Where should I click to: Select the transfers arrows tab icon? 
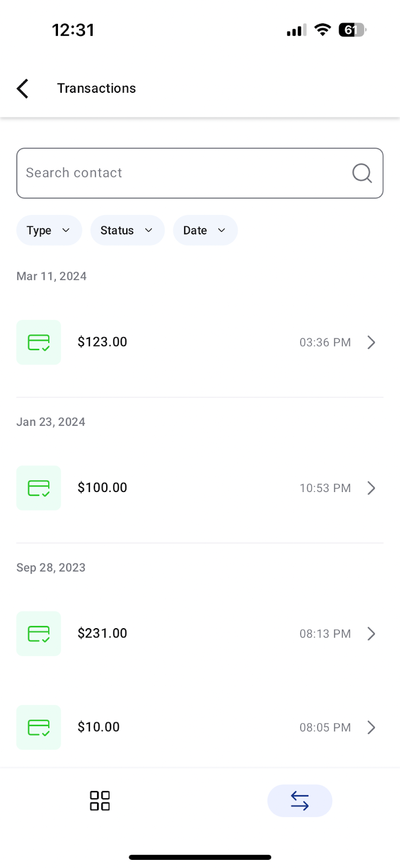click(x=300, y=801)
